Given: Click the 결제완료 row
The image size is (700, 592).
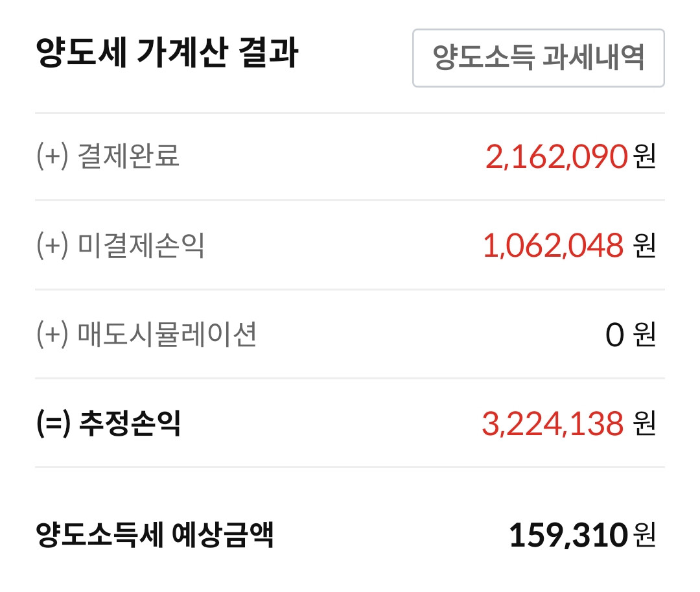Looking at the screenshot, I should click(350, 157).
